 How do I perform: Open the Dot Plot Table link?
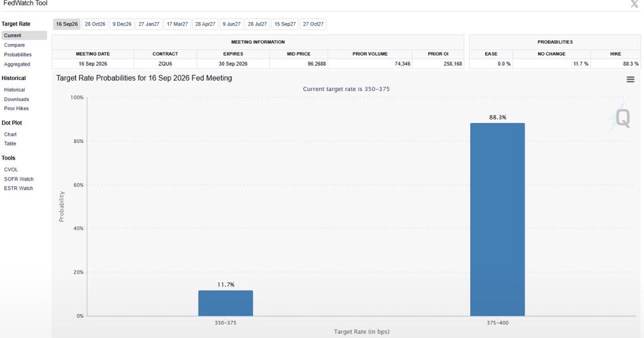click(x=10, y=143)
